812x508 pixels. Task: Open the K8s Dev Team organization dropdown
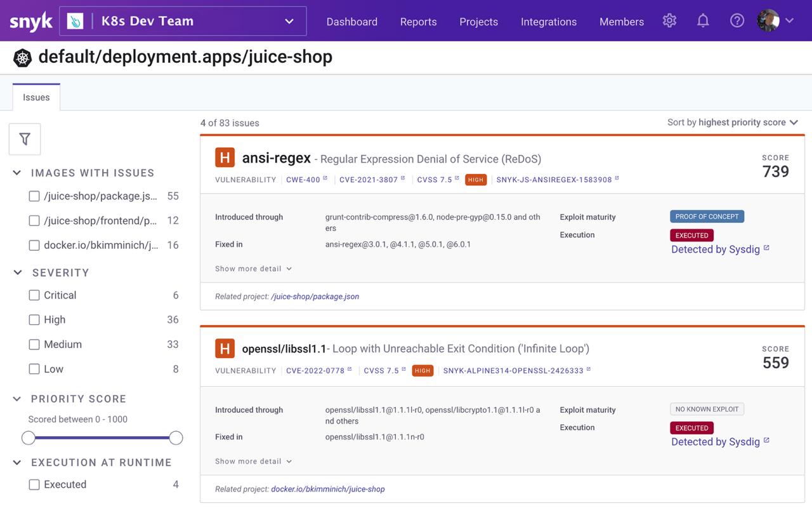pyautogui.click(x=183, y=21)
